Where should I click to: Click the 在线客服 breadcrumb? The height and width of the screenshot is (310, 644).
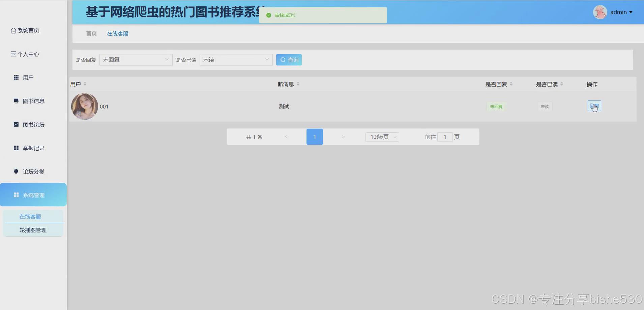click(118, 34)
